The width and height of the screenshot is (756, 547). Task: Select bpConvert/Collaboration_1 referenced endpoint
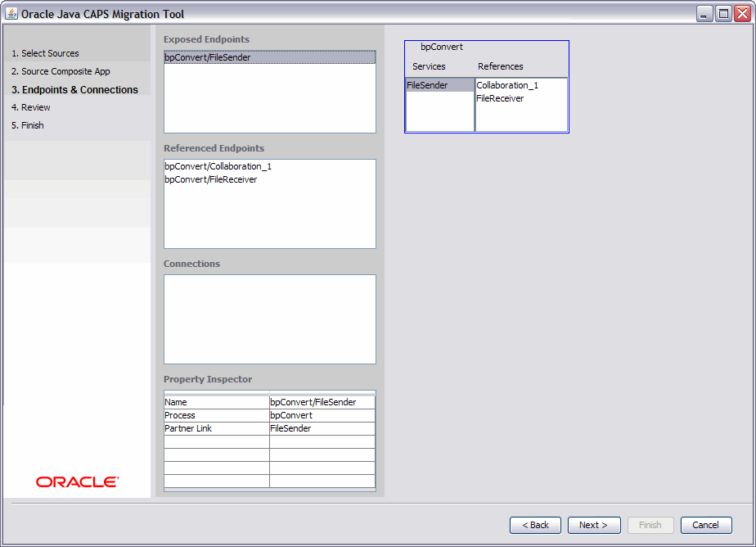point(269,166)
